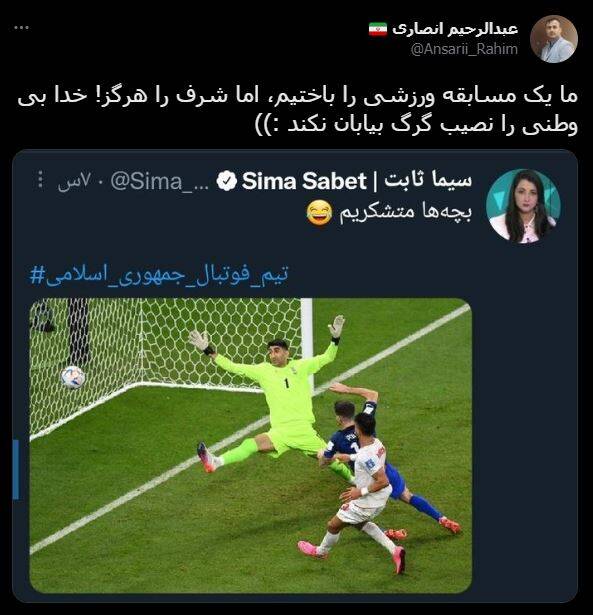Click the truncated @Sima_ handle
This screenshot has height=615, width=593.
tap(159, 182)
